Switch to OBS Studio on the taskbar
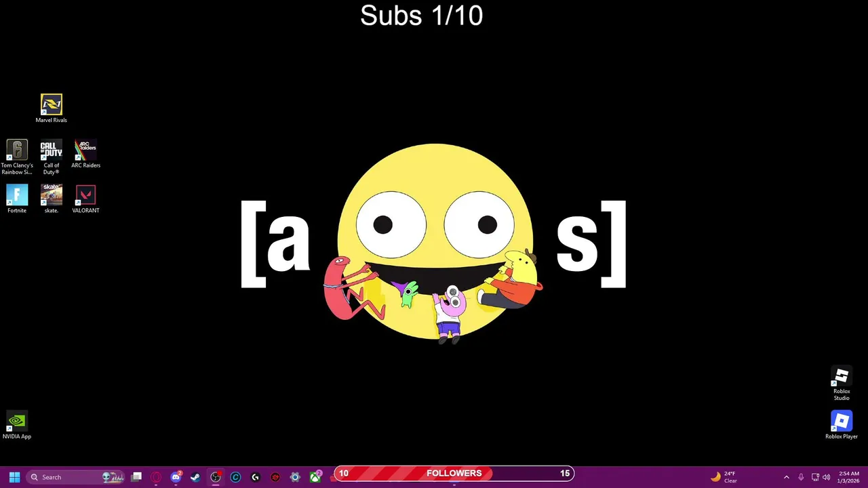The image size is (868, 488). pyautogui.click(x=216, y=477)
